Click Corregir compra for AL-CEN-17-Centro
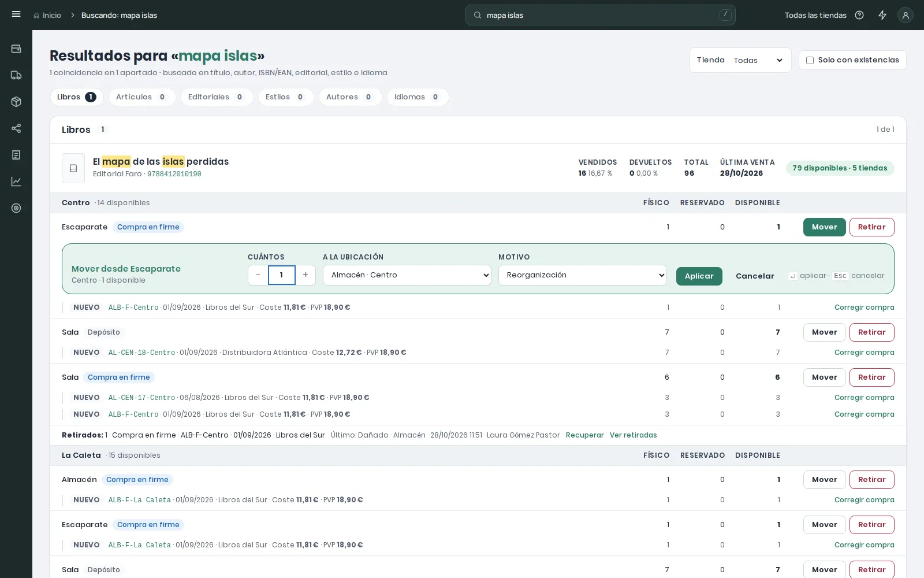This screenshot has width=924, height=578. [864, 398]
